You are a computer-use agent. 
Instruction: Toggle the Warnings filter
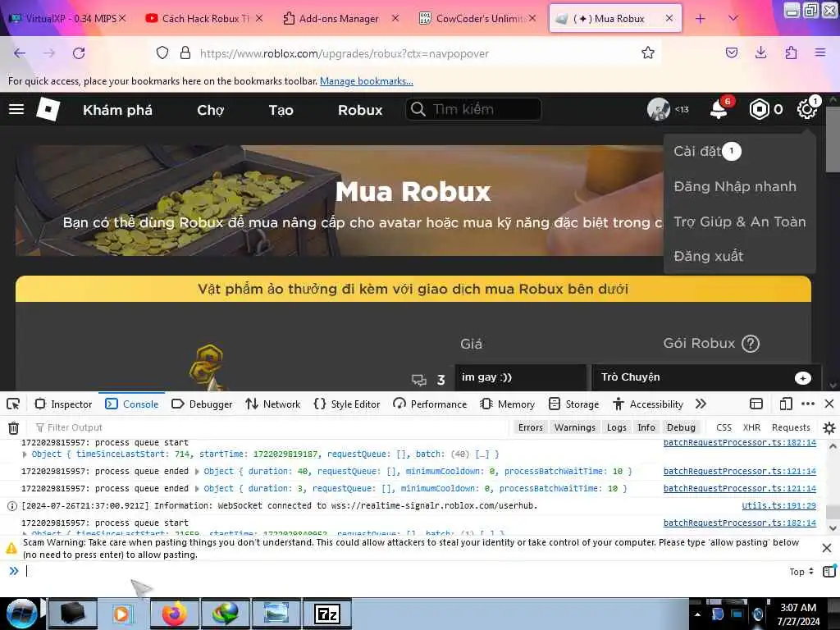[575, 427]
